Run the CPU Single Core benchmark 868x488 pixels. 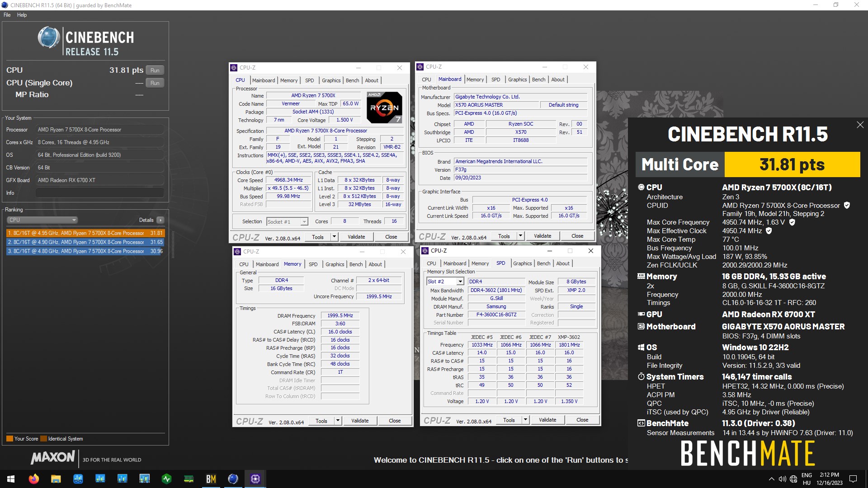tap(155, 83)
